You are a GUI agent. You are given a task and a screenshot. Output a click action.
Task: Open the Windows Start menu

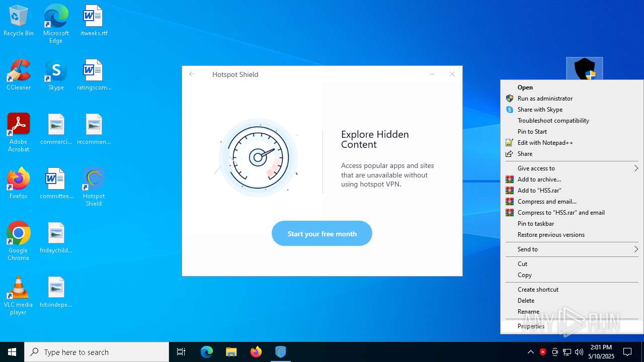coord(12,352)
